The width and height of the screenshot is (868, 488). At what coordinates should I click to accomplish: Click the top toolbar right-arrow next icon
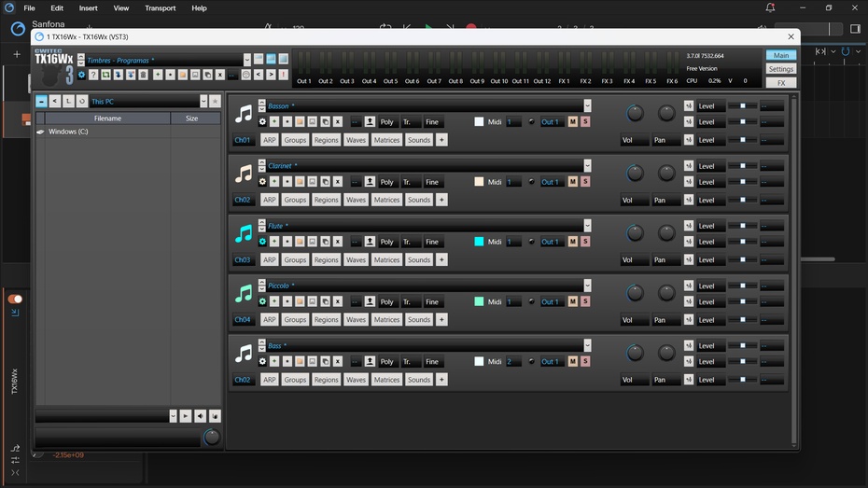[x=271, y=75]
